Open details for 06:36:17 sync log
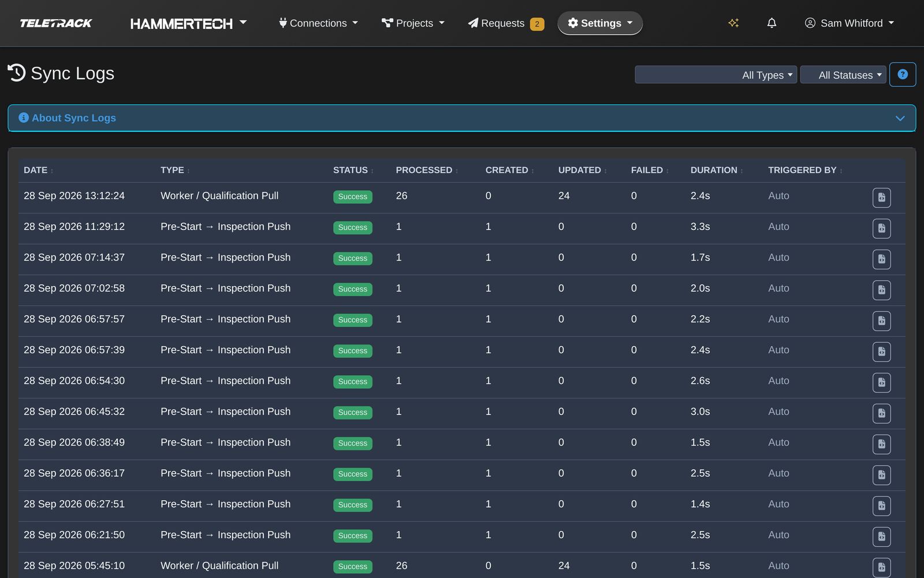Screen dimensions: 924x578 click(881, 475)
